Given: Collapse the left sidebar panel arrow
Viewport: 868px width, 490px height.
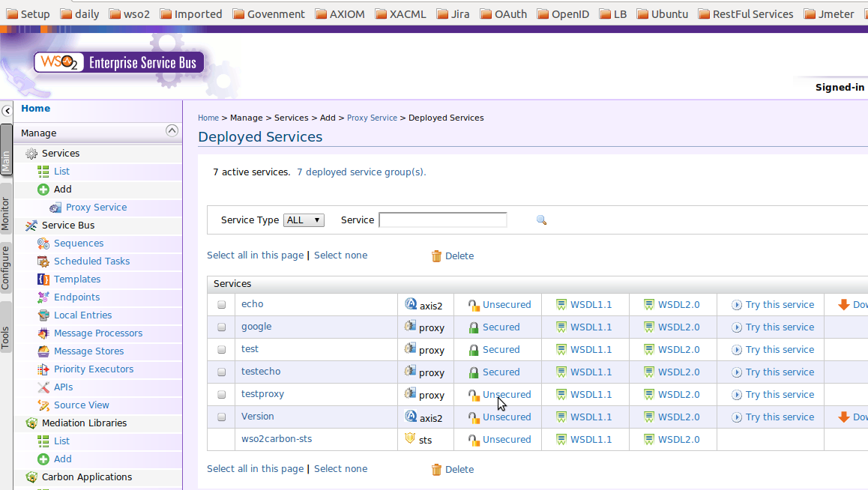Looking at the screenshot, I should [x=7, y=111].
